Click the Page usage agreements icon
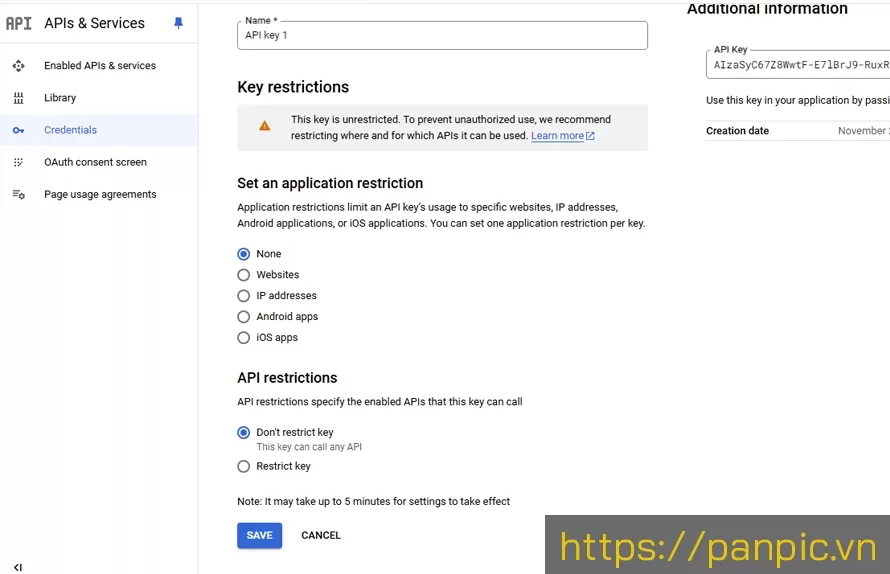Image resolution: width=890 pixels, height=574 pixels. pyautogui.click(x=18, y=195)
